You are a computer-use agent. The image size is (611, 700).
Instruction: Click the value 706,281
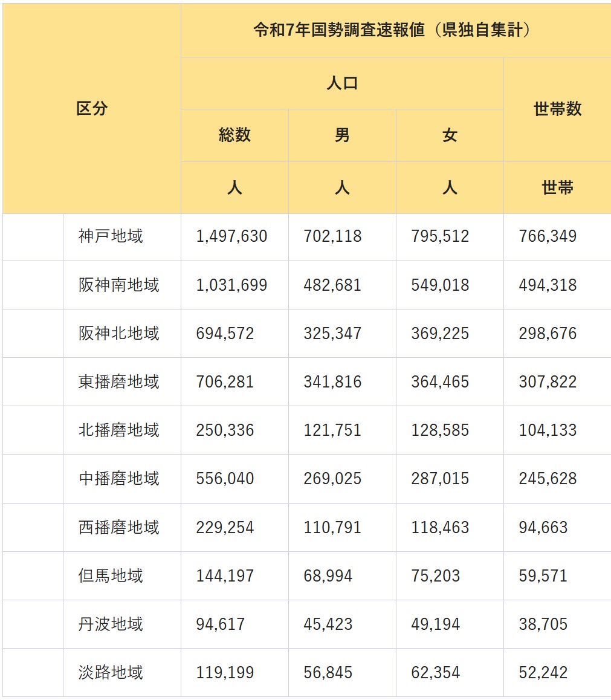click(x=225, y=381)
